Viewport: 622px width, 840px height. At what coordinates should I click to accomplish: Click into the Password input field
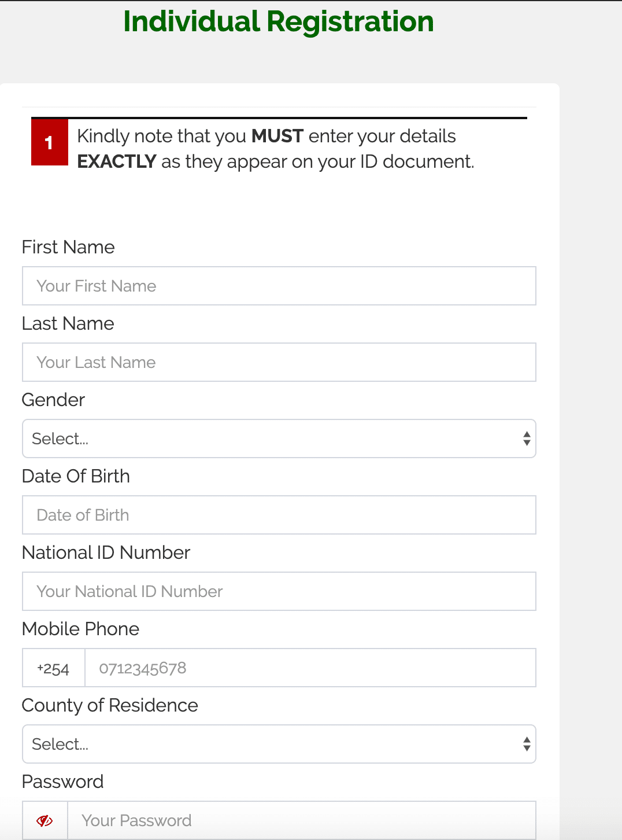click(x=301, y=820)
